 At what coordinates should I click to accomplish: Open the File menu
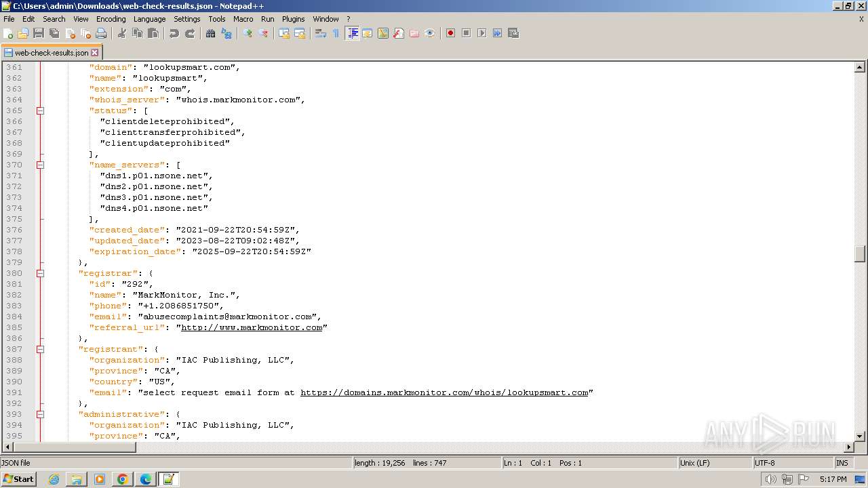click(x=9, y=19)
